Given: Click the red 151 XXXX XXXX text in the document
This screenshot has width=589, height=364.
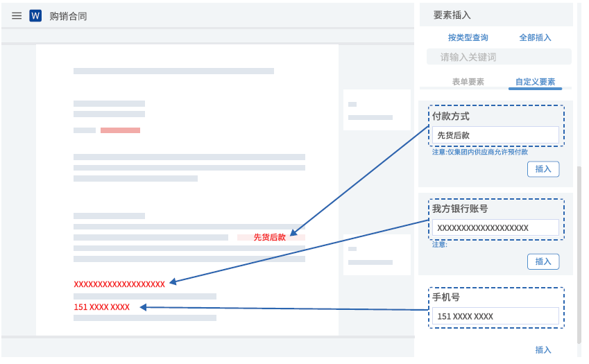Looking at the screenshot, I should click(101, 307).
